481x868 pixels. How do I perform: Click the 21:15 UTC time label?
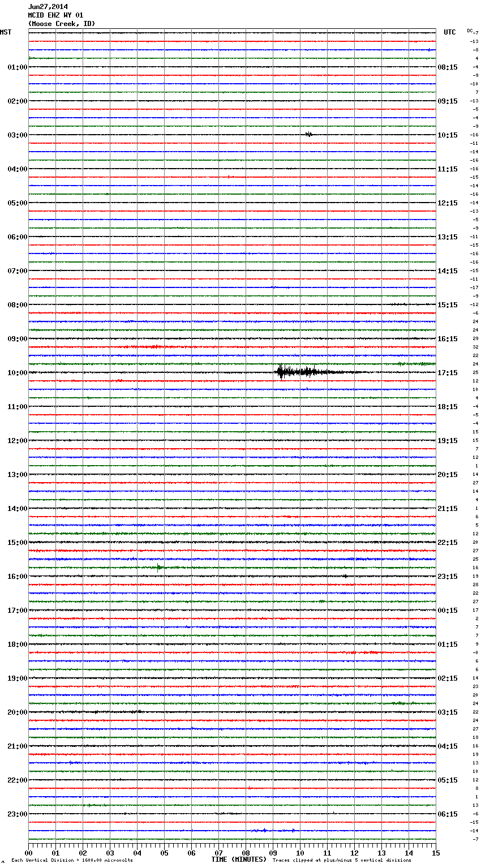[x=448, y=509]
